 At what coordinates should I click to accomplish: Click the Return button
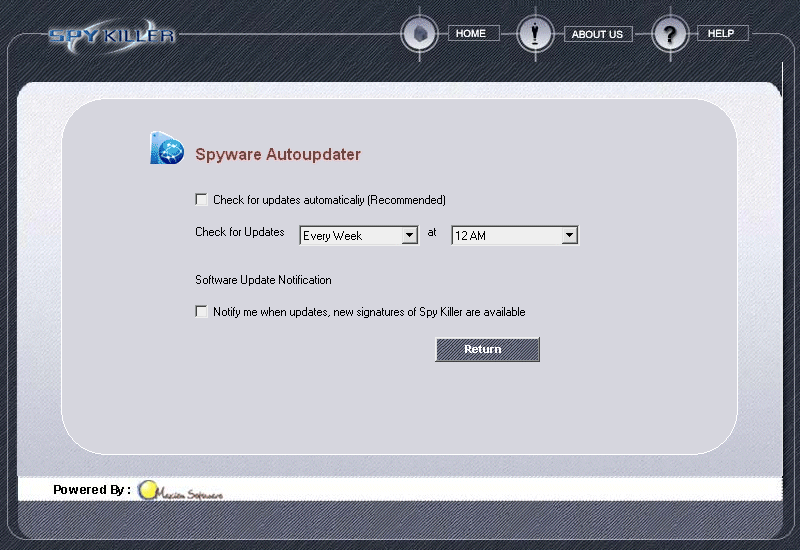pos(487,349)
